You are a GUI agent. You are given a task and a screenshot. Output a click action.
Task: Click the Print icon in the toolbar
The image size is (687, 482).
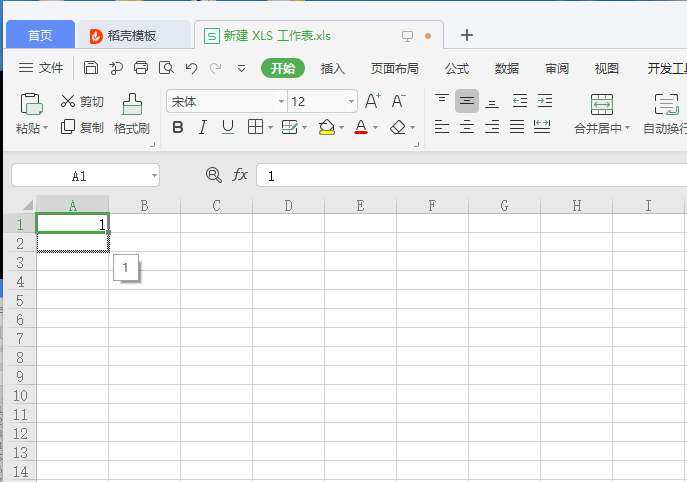click(x=141, y=68)
